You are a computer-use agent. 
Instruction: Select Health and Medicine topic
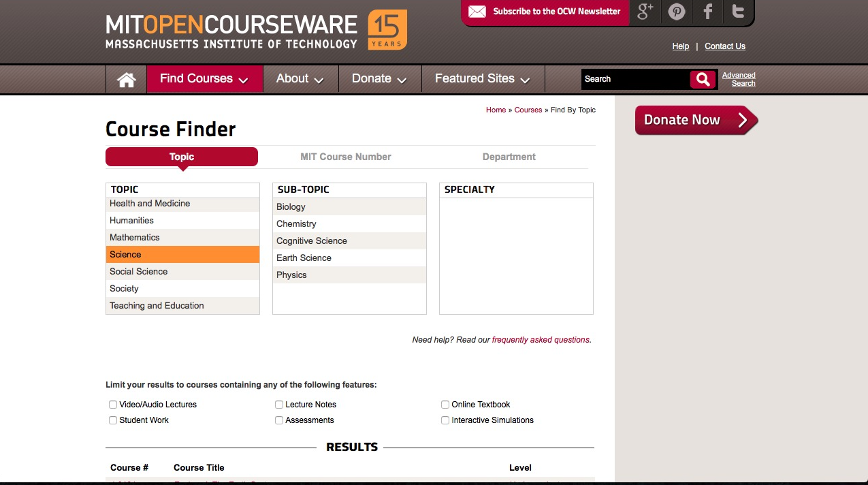click(x=182, y=204)
